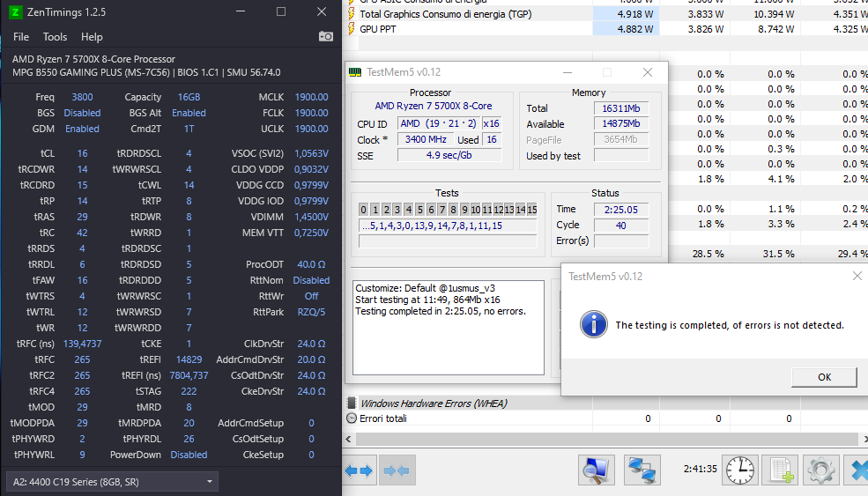Open HWiNFO sensor settings gear icon
Image resolution: width=868 pixels, height=496 pixels.
coord(820,470)
